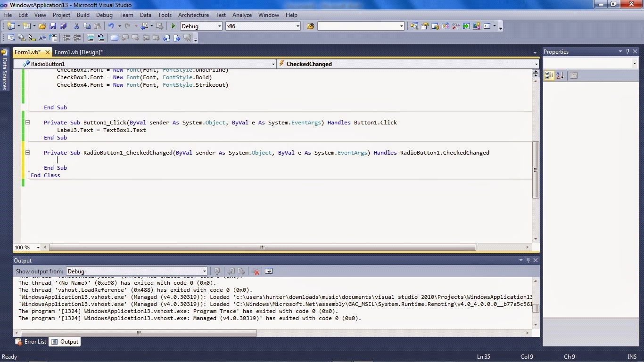Click the Comment Out Selected Lines icon
Screen dimensions: 644x362
pyautogui.click(x=90, y=38)
